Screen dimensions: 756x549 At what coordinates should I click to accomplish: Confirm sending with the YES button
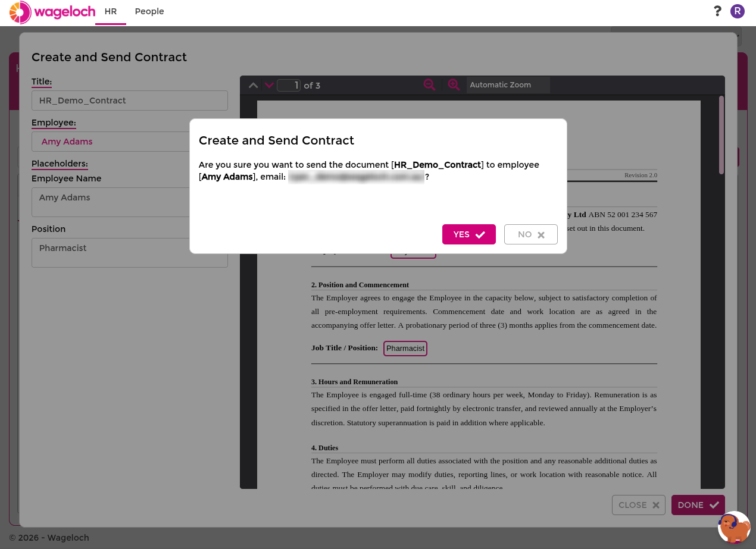(x=468, y=234)
